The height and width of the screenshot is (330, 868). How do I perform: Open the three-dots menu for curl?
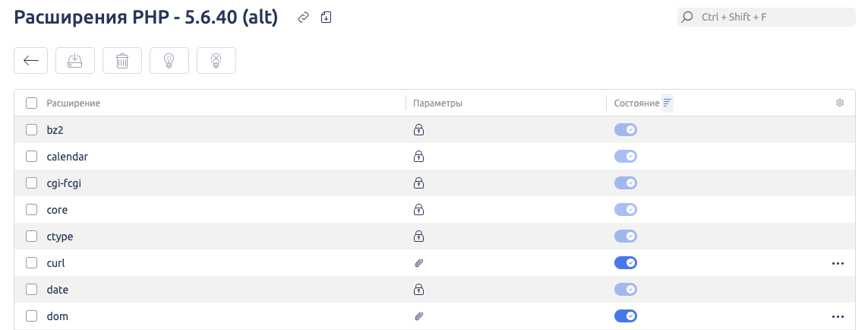pyautogui.click(x=838, y=263)
